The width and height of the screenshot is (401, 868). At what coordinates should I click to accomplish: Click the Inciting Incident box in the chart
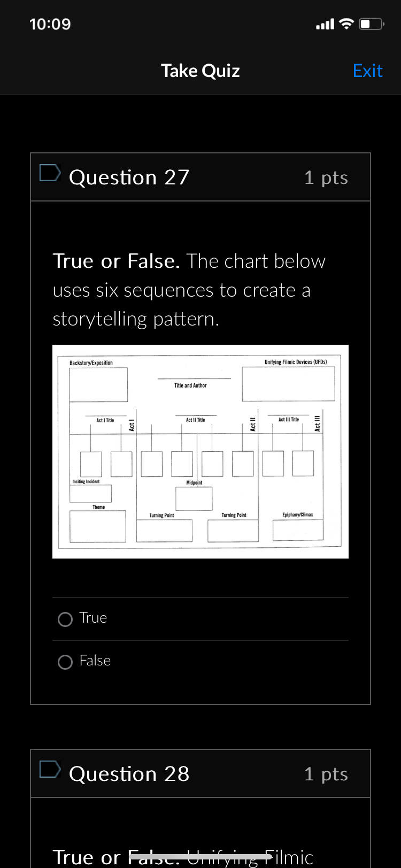pyautogui.click(x=91, y=492)
